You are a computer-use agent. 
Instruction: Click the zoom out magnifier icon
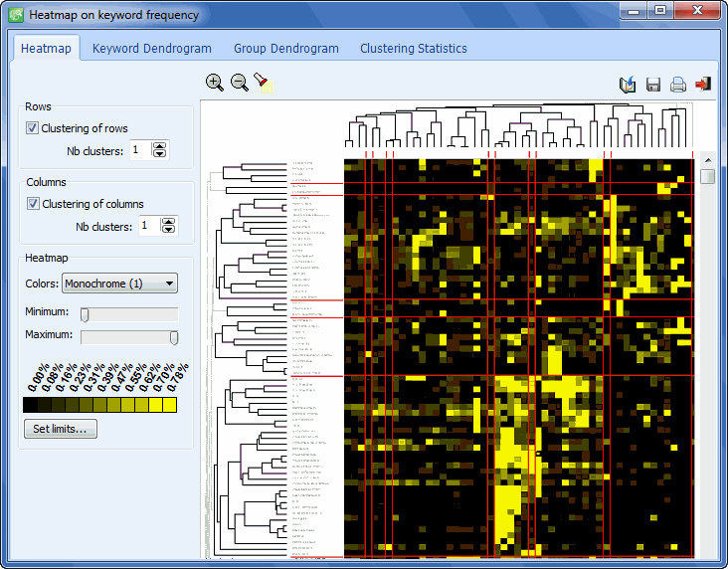[x=240, y=83]
